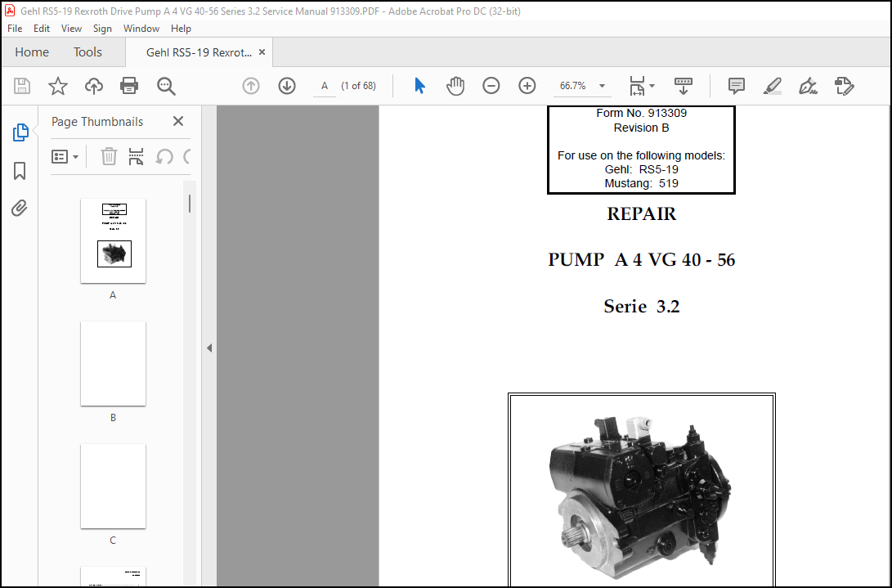Viewport: 892px width, 588px height.
Task: Open the Find text magnifier icon
Action: coord(166,86)
